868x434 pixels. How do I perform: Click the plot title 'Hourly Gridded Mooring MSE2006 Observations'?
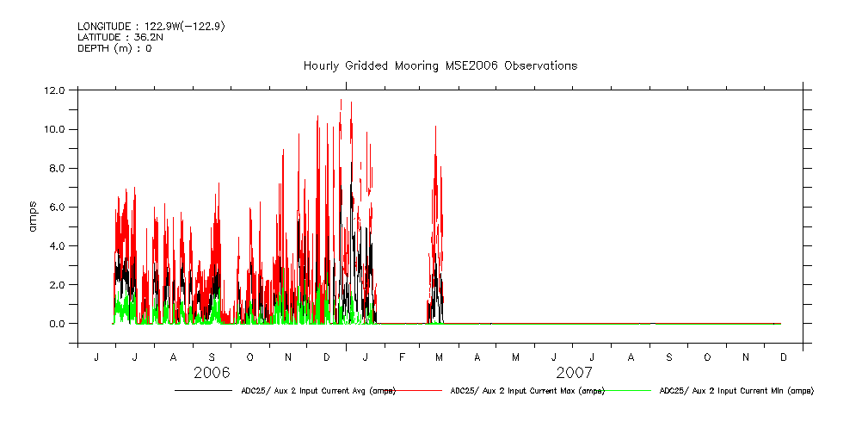click(x=440, y=65)
